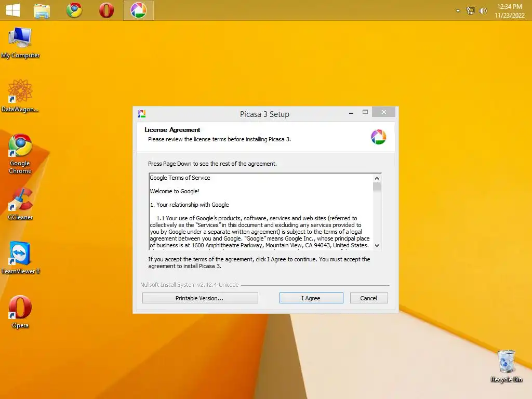The width and height of the screenshot is (532, 399).
Task: Select the Opera desktop shortcut
Action: (x=20, y=312)
